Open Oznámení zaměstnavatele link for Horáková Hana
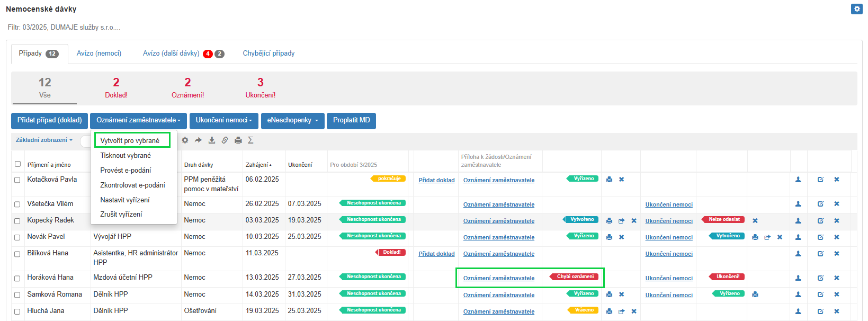Viewport: 868px width, 321px height. click(x=499, y=278)
